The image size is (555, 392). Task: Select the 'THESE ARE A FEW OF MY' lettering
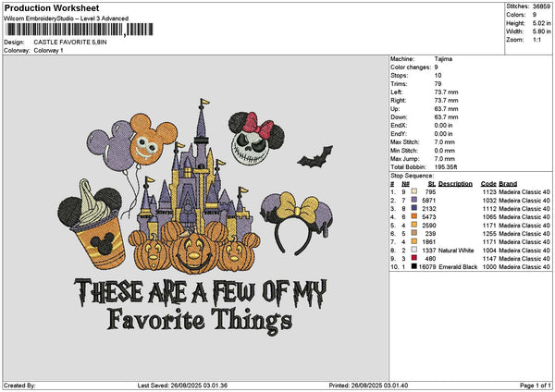pos(201,293)
